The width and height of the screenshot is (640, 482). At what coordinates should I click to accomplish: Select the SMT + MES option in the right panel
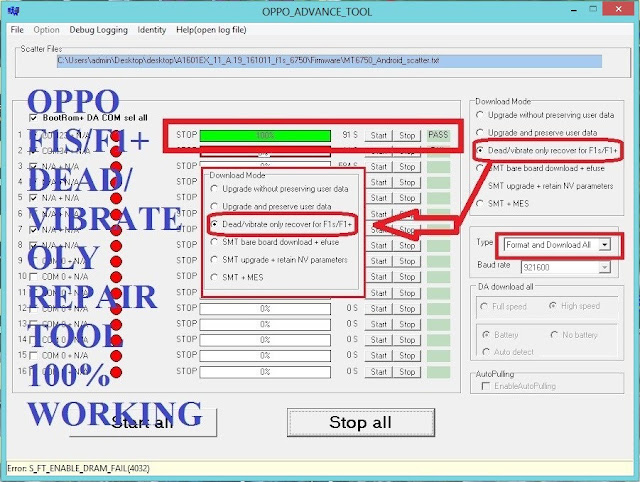[480, 204]
